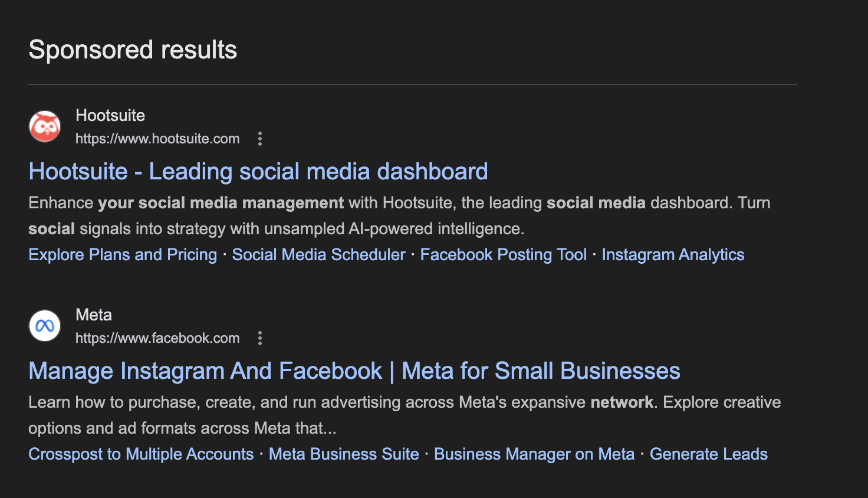Image resolution: width=868 pixels, height=498 pixels.
Task: Open the Instagram Analytics link
Action: 673,254
